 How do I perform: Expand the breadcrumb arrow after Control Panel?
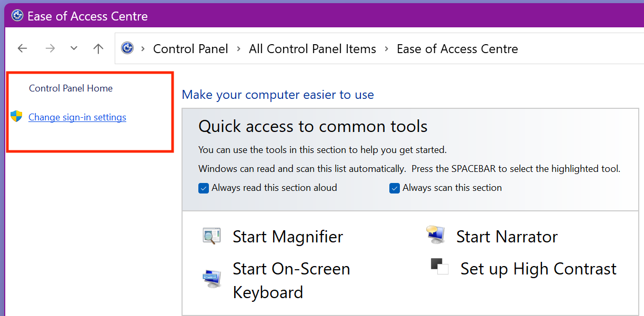(x=238, y=48)
